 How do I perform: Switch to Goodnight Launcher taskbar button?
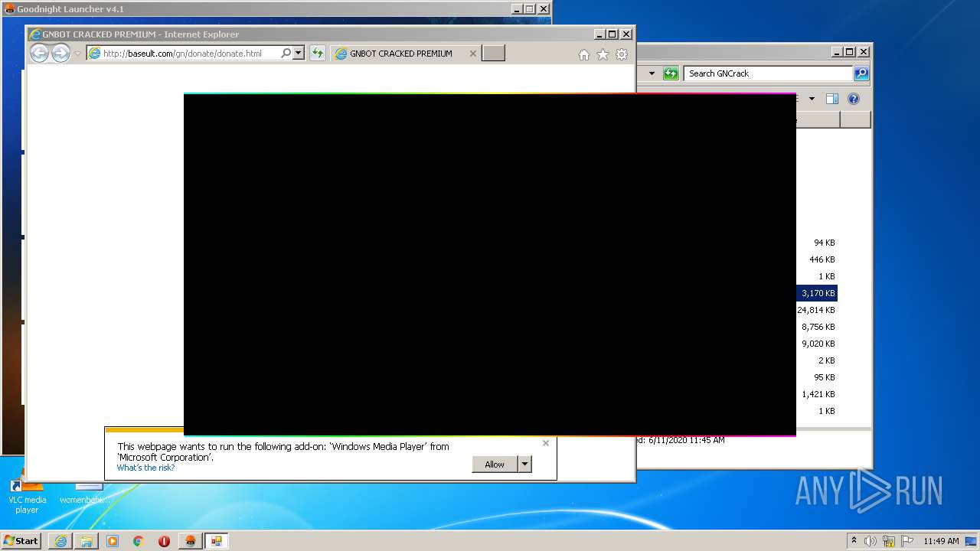[191, 541]
